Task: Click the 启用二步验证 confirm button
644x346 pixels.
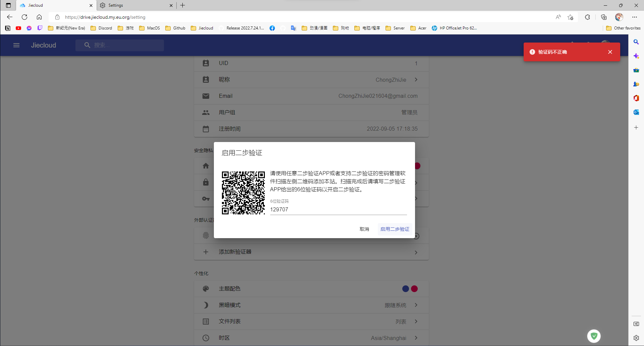Action: tap(395, 229)
